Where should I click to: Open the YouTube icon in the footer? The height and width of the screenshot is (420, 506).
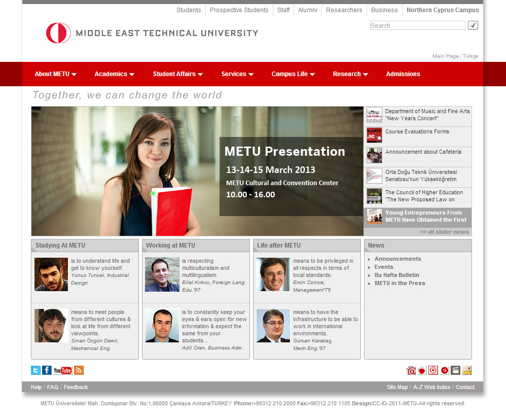click(x=62, y=370)
